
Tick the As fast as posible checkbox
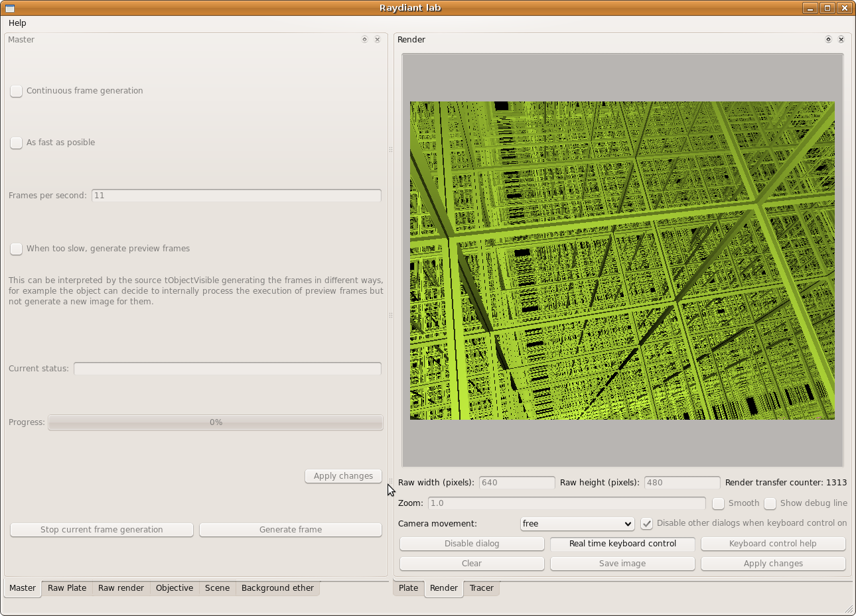17,143
